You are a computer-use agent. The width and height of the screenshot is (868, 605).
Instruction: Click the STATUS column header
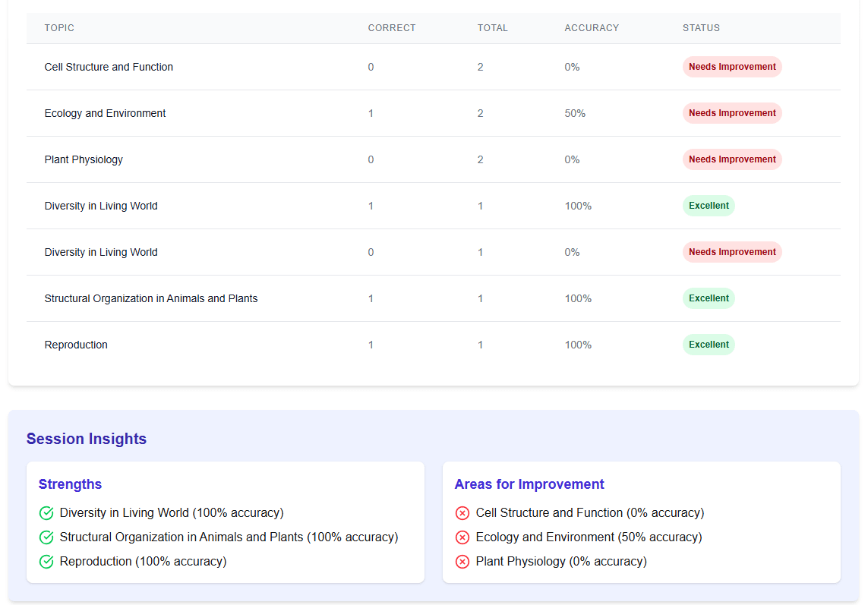pos(701,28)
